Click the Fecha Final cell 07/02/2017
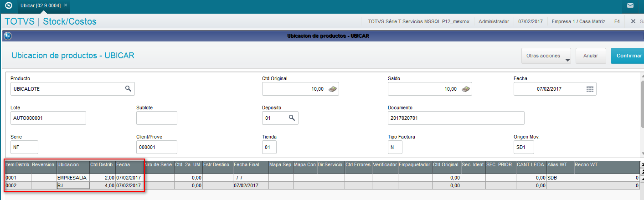This screenshot has height=200, width=644. pos(251,185)
